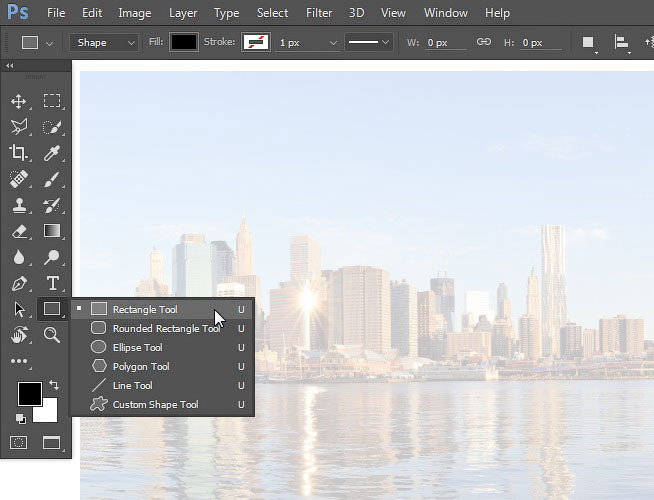
Task: Toggle link width and height chain
Action: pos(483,42)
